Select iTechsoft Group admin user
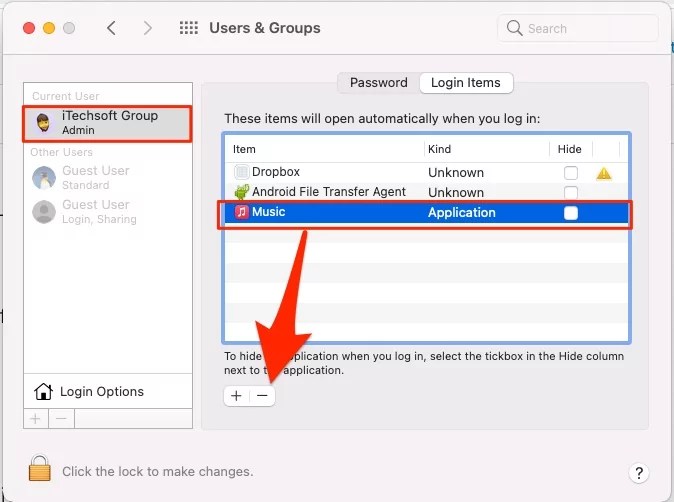Viewport: 674px width, 502px height. pos(107,123)
